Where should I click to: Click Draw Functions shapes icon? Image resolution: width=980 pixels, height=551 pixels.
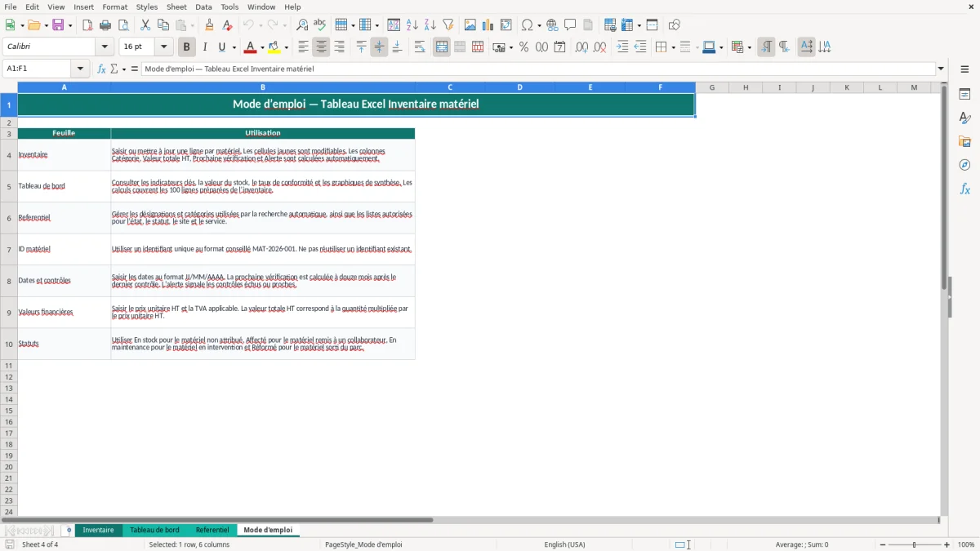(675, 25)
